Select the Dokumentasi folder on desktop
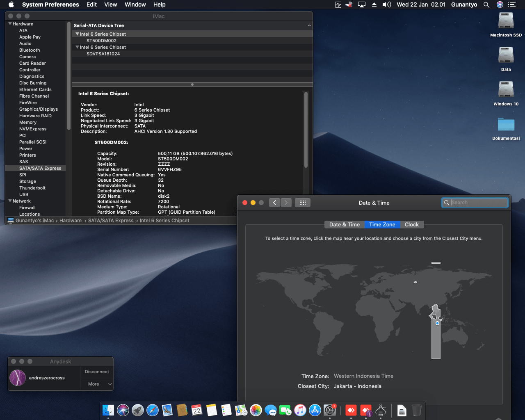Screen dimensions: 525x420 coord(506,125)
